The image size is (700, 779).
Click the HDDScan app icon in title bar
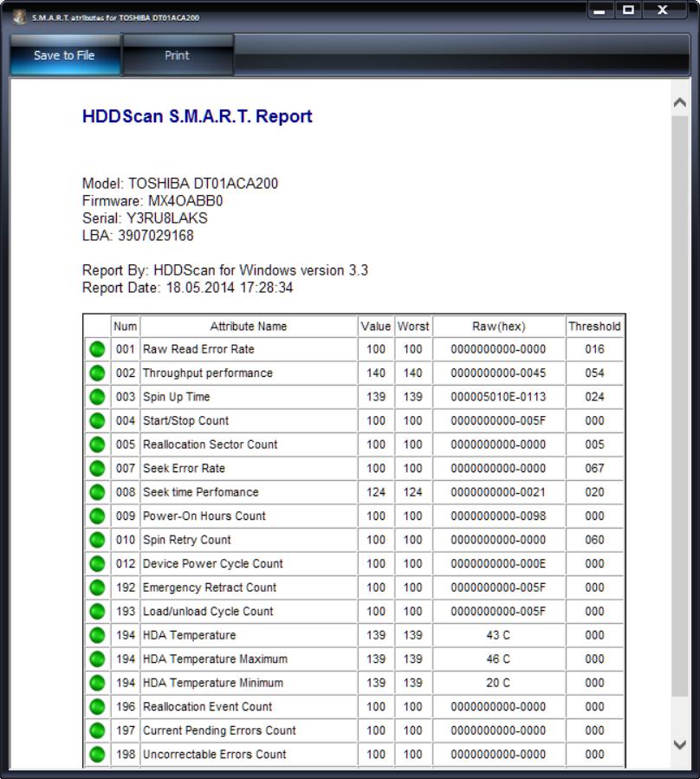point(18,16)
